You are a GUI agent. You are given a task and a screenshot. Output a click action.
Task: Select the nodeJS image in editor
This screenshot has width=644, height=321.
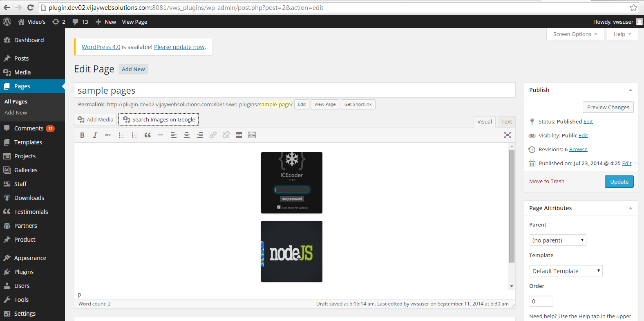coord(292,251)
